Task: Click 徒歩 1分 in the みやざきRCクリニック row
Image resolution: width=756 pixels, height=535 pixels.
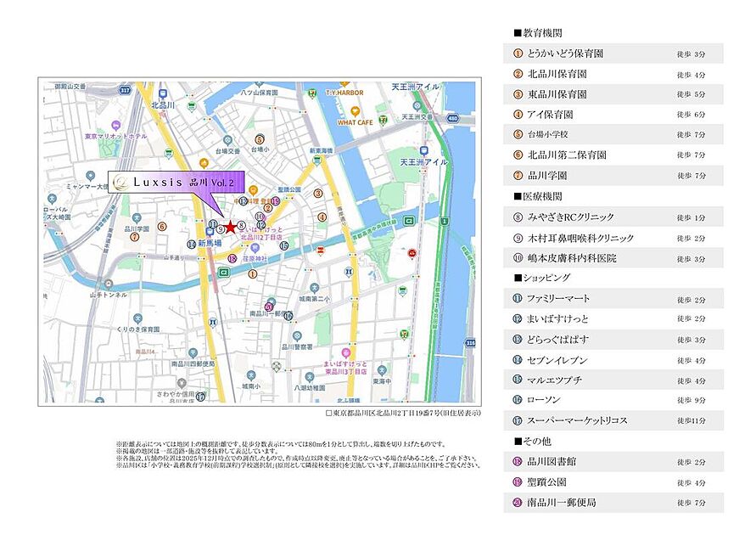Action: pyautogui.click(x=692, y=217)
